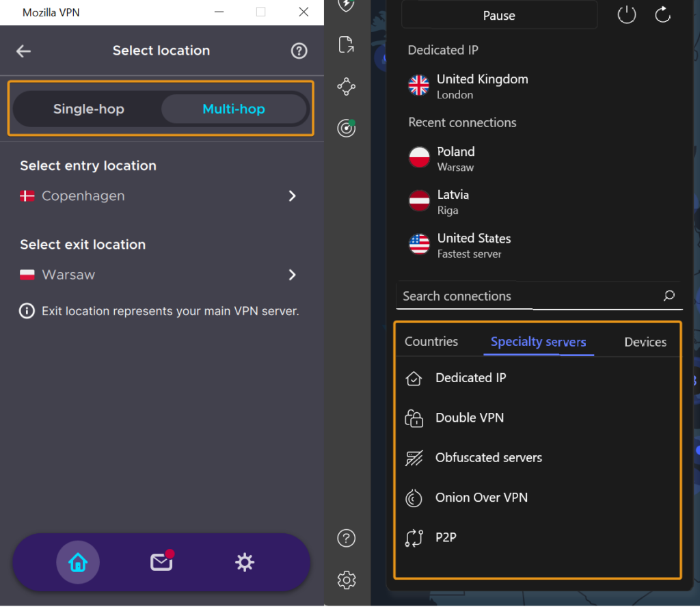Switch to the Countries tab
This screenshot has height=607, width=700.
431,342
